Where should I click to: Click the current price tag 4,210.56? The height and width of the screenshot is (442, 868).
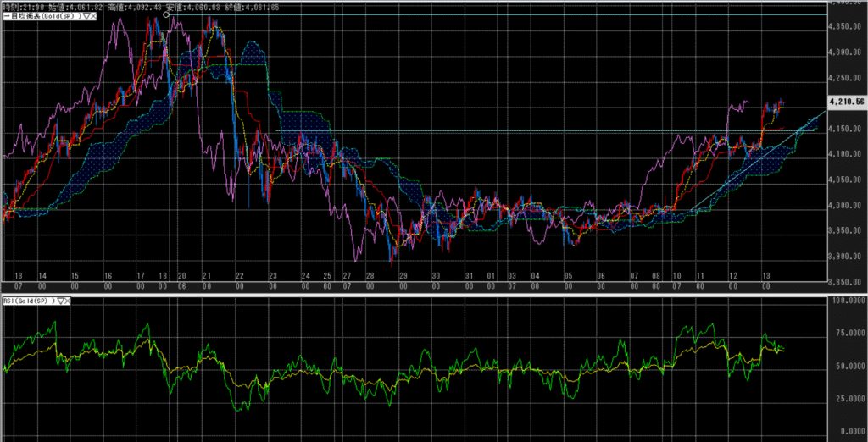(x=847, y=102)
